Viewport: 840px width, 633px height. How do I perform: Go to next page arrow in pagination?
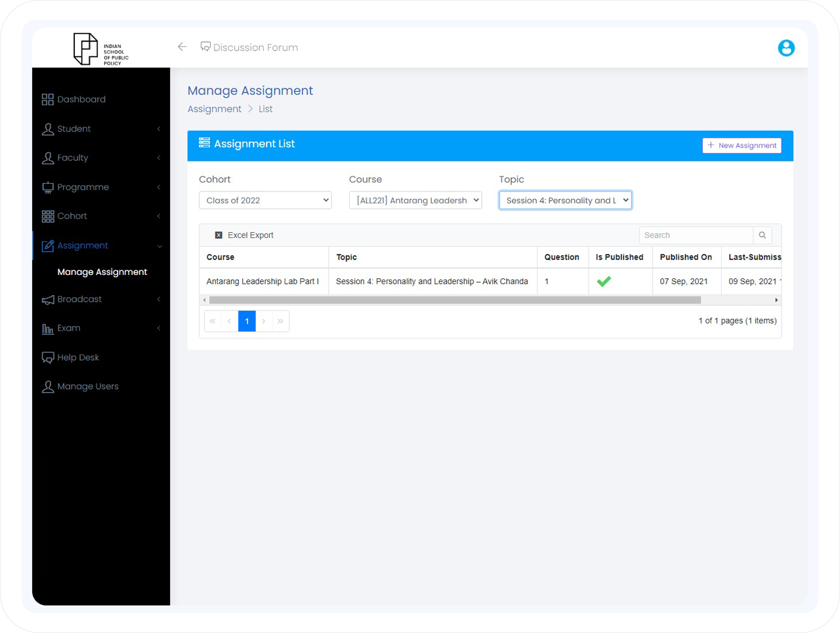coord(264,321)
